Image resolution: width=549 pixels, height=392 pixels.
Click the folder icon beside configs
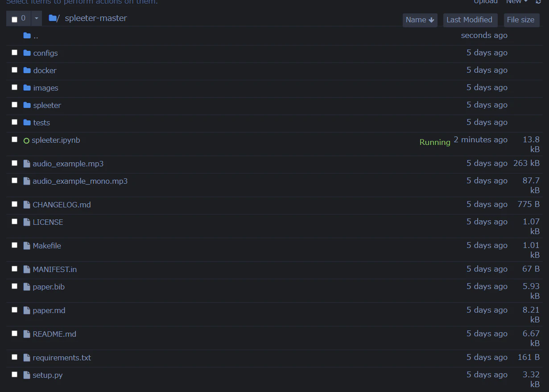(x=27, y=53)
